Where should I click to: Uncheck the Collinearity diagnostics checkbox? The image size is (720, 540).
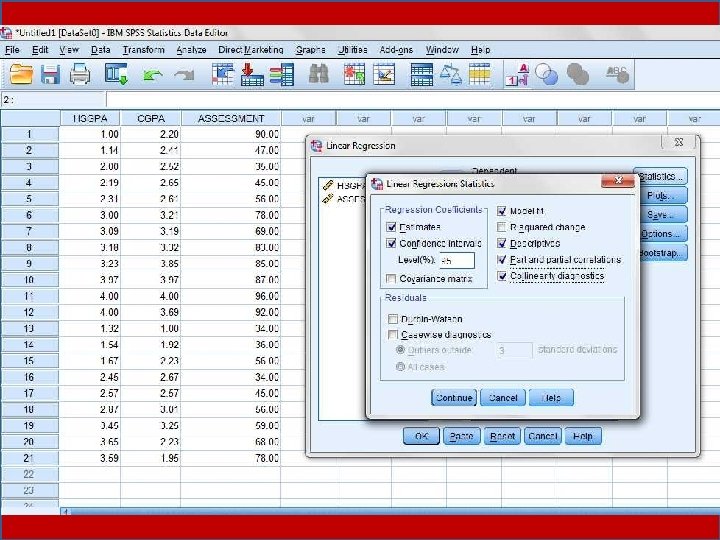coord(501,276)
